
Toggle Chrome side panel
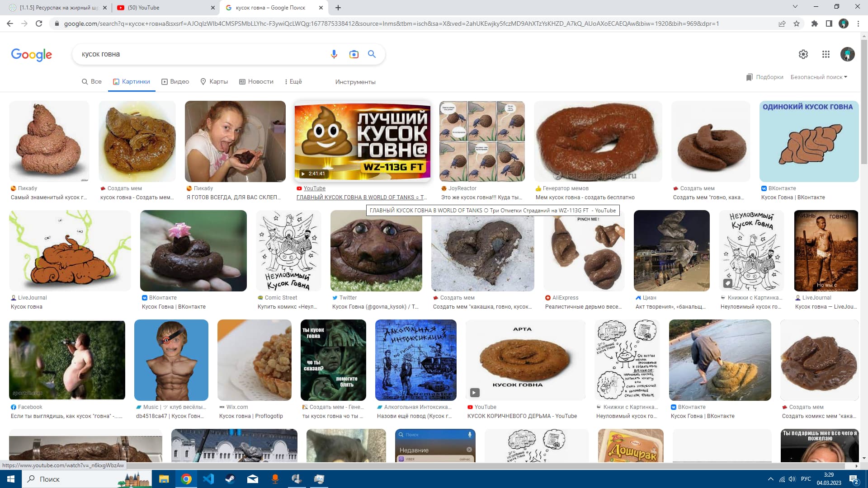(x=829, y=23)
